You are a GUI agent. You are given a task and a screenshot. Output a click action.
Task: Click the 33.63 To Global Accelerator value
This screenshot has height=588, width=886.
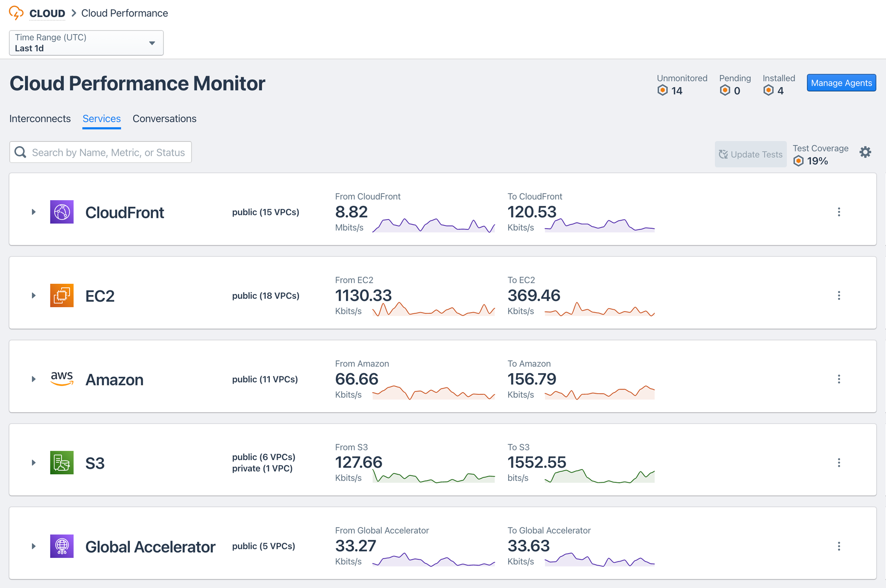click(528, 546)
